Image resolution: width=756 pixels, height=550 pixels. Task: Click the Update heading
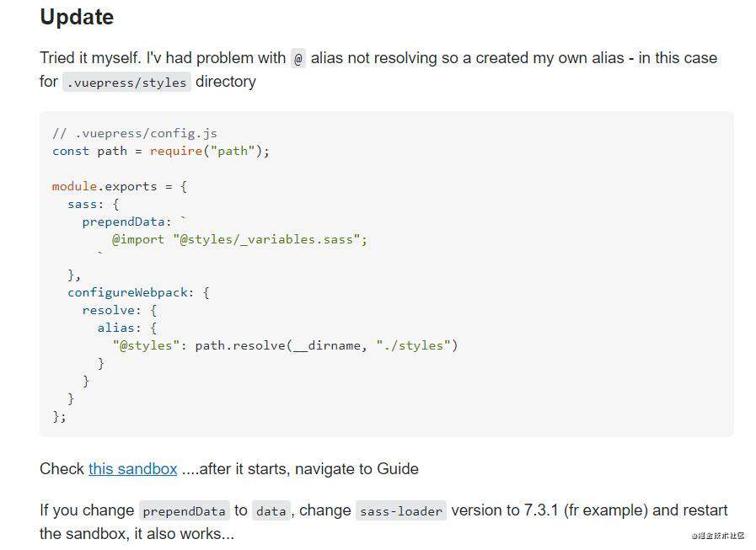tap(77, 17)
